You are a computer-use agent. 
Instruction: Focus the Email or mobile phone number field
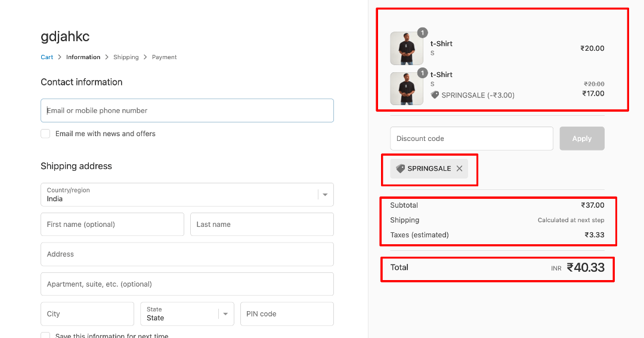[x=187, y=110]
